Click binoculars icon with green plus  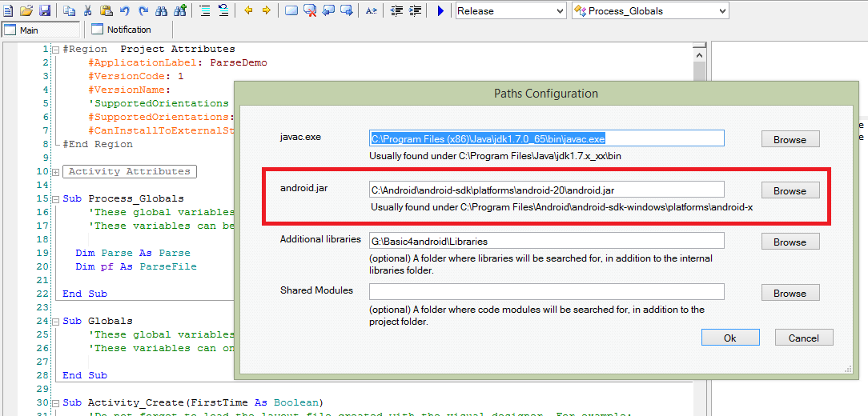[180, 10]
